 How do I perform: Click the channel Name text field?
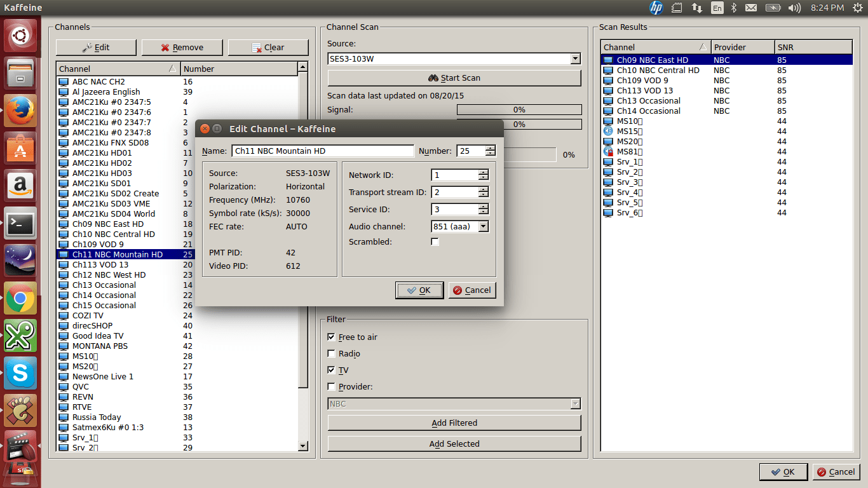coord(323,151)
